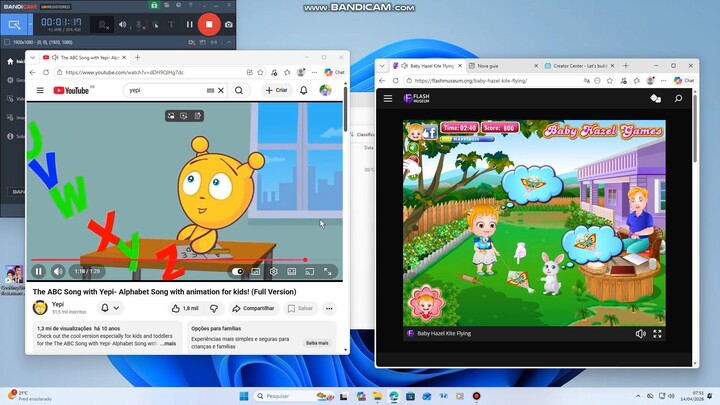This screenshot has width=720, height=405.
Task: Open YouTube player settings gear
Action: [273, 271]
